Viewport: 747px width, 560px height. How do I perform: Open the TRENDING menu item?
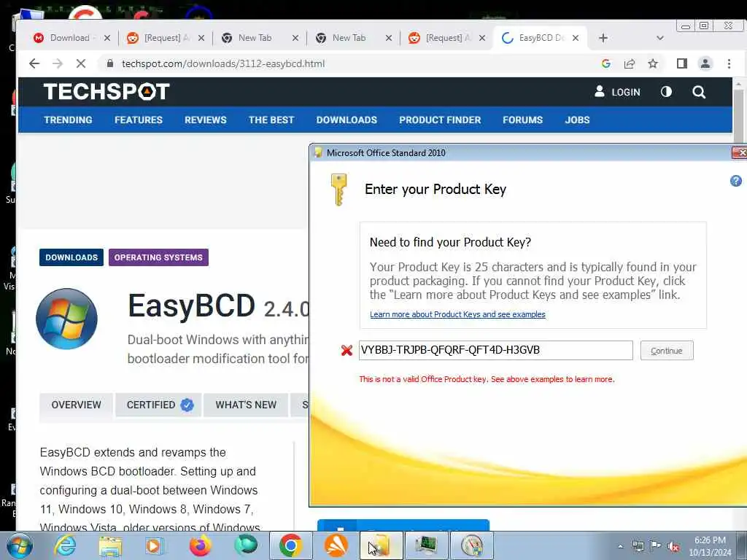click(x=68, y=120)
